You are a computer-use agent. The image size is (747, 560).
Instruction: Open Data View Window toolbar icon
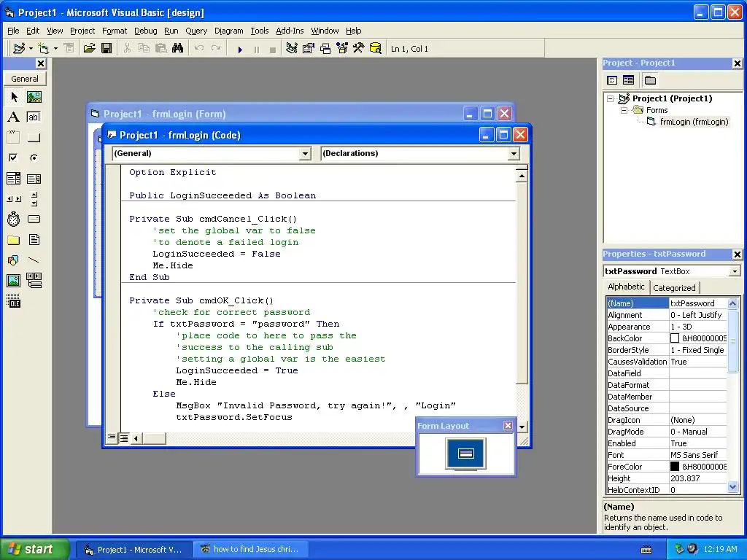[376, 48]
